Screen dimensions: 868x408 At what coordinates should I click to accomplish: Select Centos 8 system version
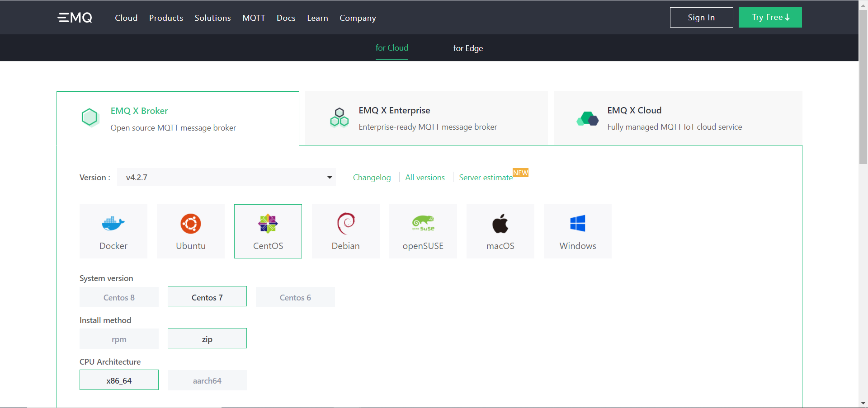pos(119,297)
